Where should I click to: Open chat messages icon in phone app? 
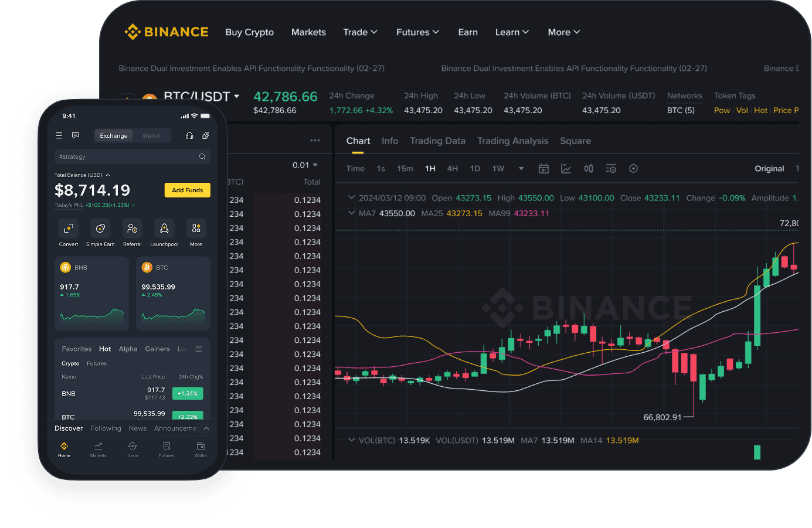pos(76,135)
